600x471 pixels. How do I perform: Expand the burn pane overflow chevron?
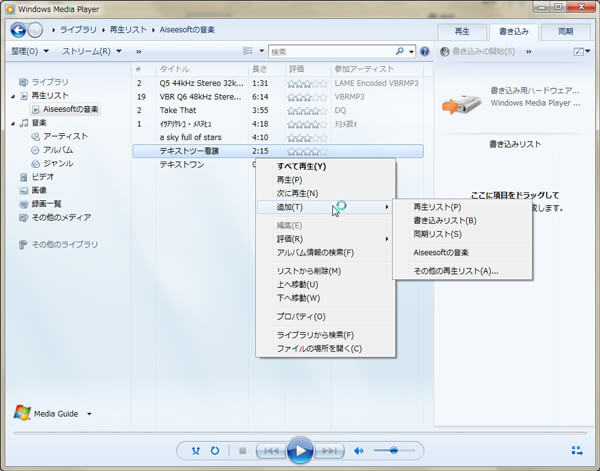click(528, 51)
